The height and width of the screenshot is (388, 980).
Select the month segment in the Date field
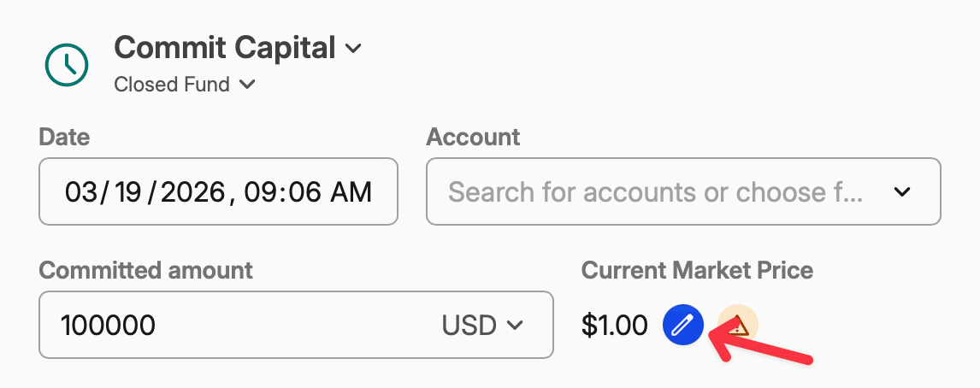pyautogui.click(x=82, y=191)
